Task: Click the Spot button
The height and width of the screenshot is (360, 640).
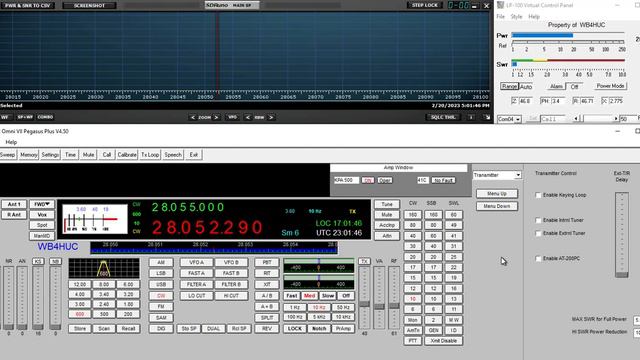Action: [x=42, y=225]
